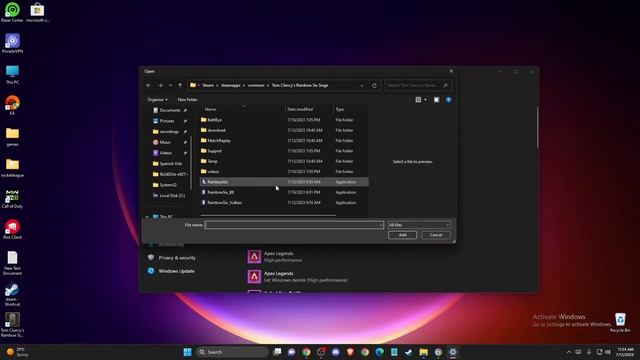Image resolution: width=640 pixels, height=360 pixels.
Task: Open Brave browser from the taskbar
Action: point(350,352)
